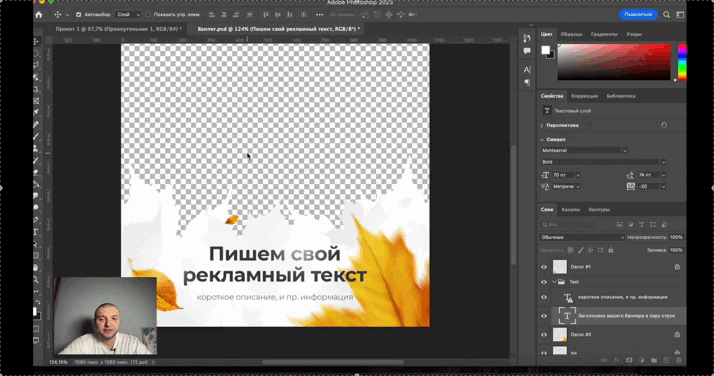
Task: Collapse the Text layer group
Action: click(x=554, y=282)
